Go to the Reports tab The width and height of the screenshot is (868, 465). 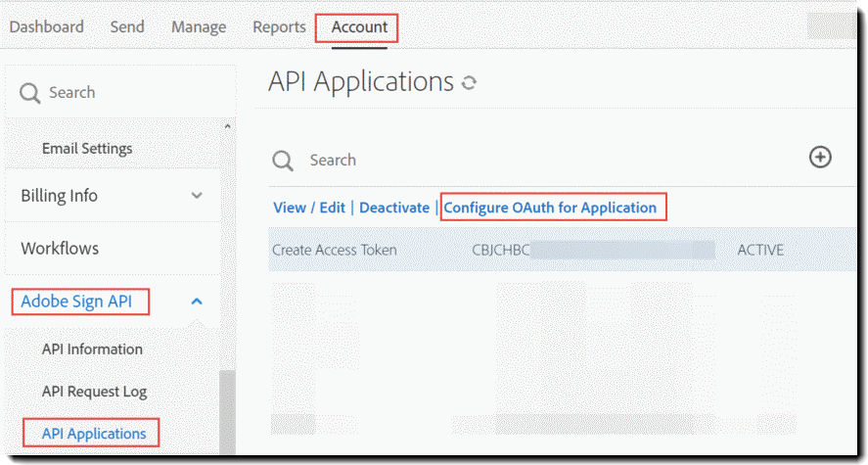pos(279,27)
